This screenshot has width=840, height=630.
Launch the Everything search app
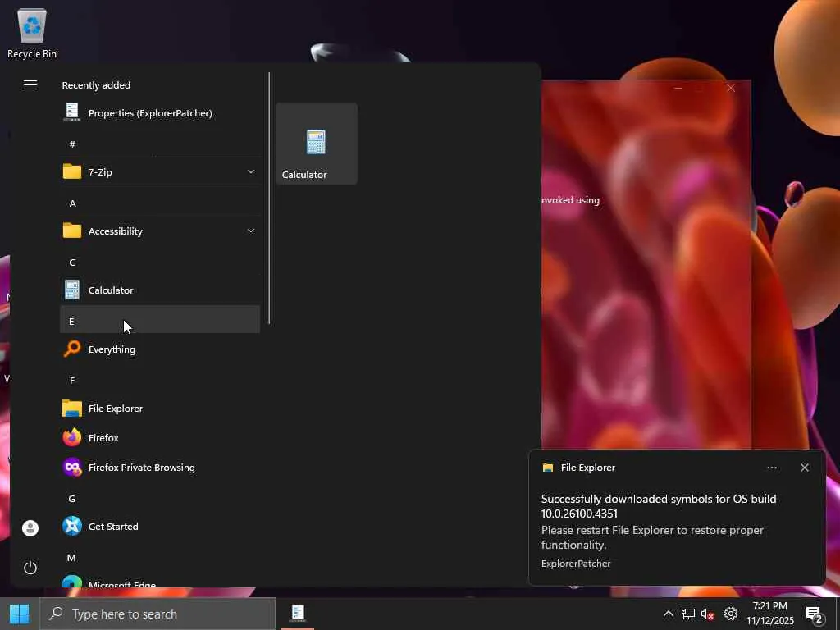coord(160,349)
